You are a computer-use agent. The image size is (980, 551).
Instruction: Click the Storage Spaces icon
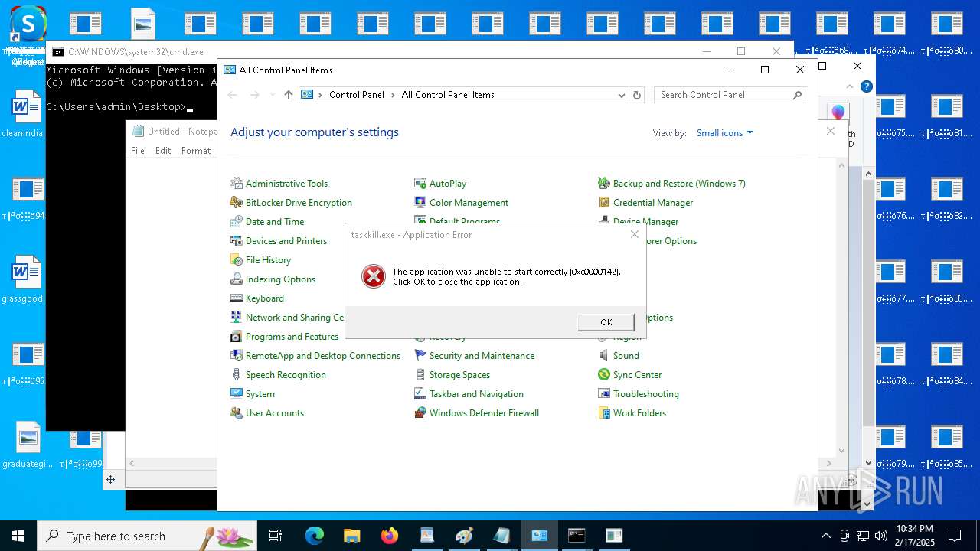tap(420, 375)
